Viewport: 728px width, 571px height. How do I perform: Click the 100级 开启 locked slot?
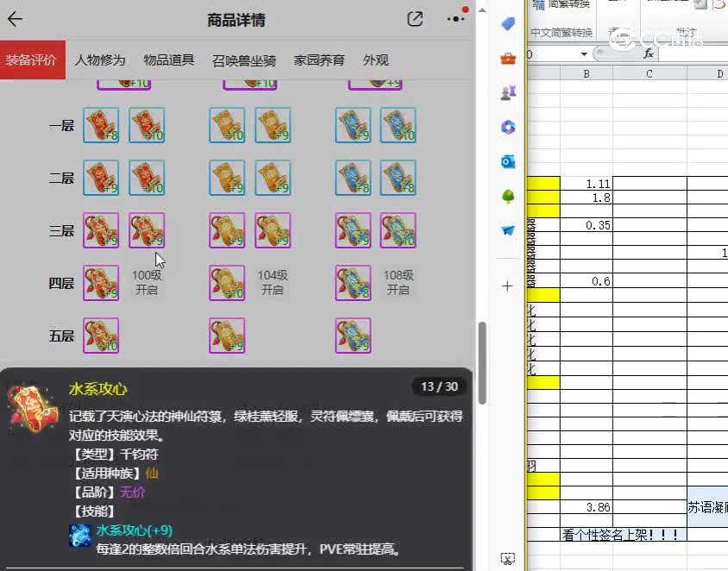147,283
